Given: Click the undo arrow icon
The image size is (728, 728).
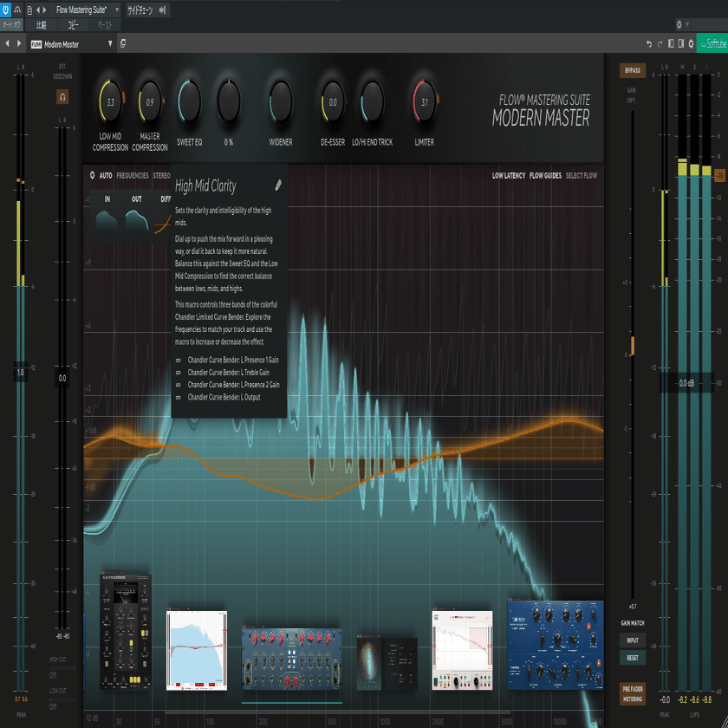Looking at the screenshot, I should (x=649, y=44).
